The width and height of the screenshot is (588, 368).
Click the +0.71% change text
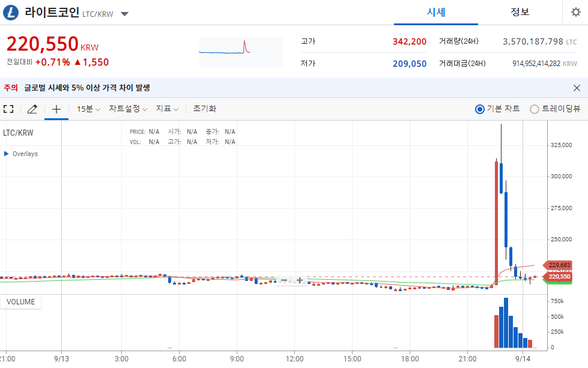tap(52, 62)
